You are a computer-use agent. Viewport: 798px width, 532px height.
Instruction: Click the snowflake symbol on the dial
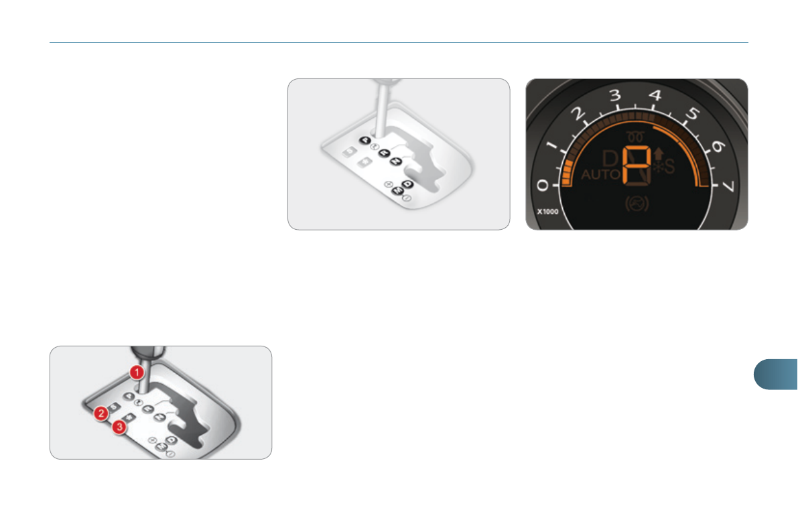pyautogui.click(x=658, y=167)
